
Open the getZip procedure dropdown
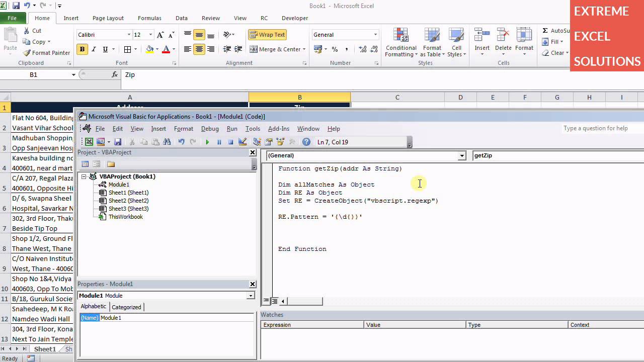pyautogui.click(x=558, y=155)
